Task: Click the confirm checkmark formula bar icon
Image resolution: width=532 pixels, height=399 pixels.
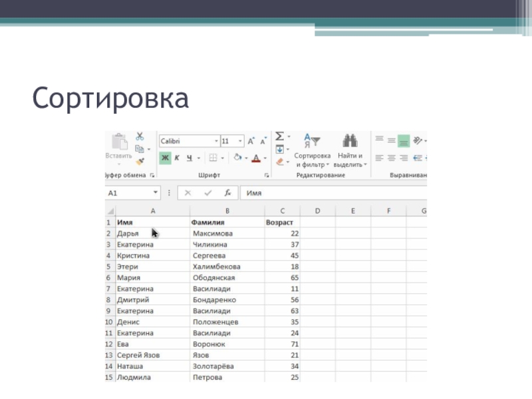Action: (208, 193)
